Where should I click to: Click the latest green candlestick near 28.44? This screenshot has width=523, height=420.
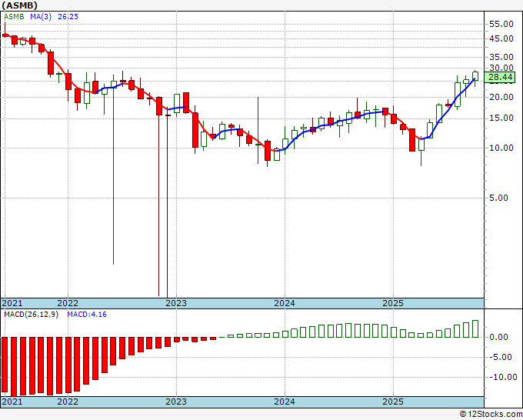pos(475,76)
